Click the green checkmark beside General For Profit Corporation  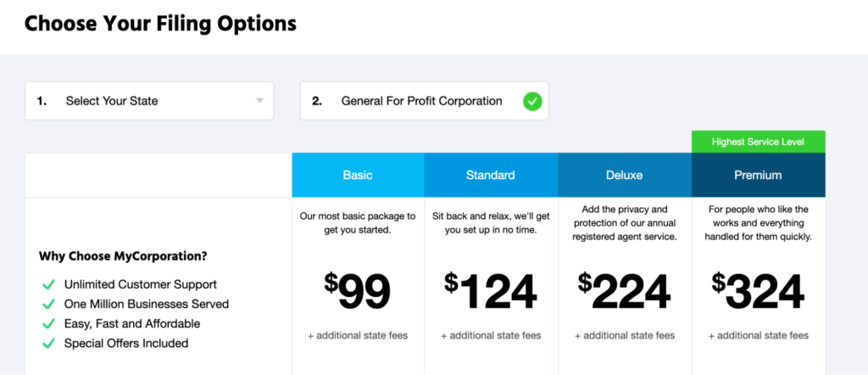coord(532,101)
